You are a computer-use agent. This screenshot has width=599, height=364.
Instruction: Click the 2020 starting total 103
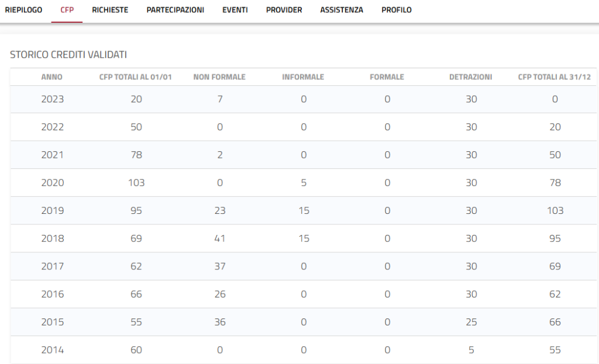136,183
